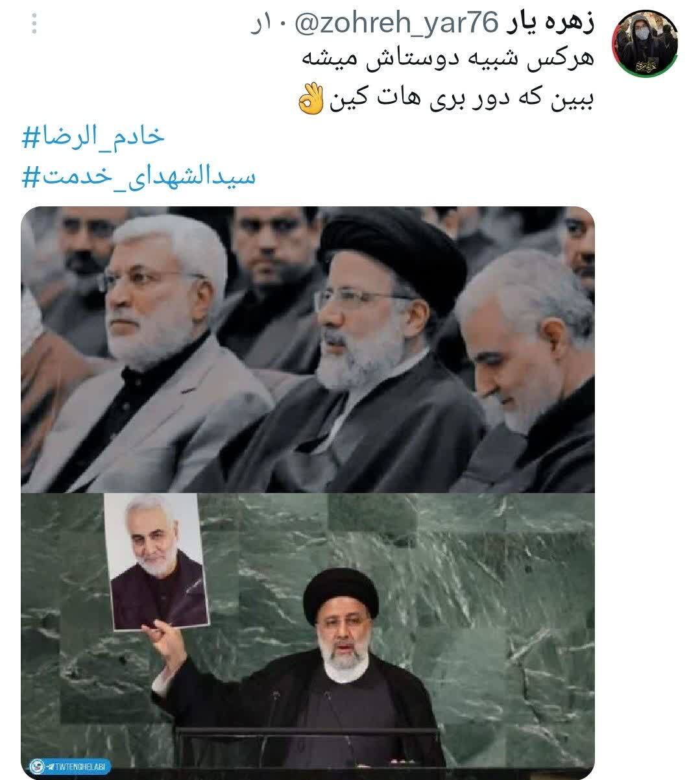Open the hashtag #سیدالشهدای_خدمت

click(x=139, y=176)
